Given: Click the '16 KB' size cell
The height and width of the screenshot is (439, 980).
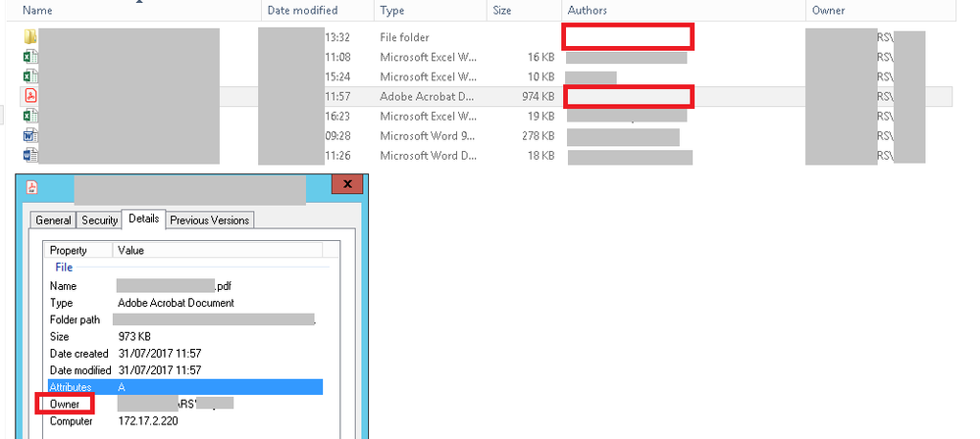Looking at the screenshot, I should point(541,57).
